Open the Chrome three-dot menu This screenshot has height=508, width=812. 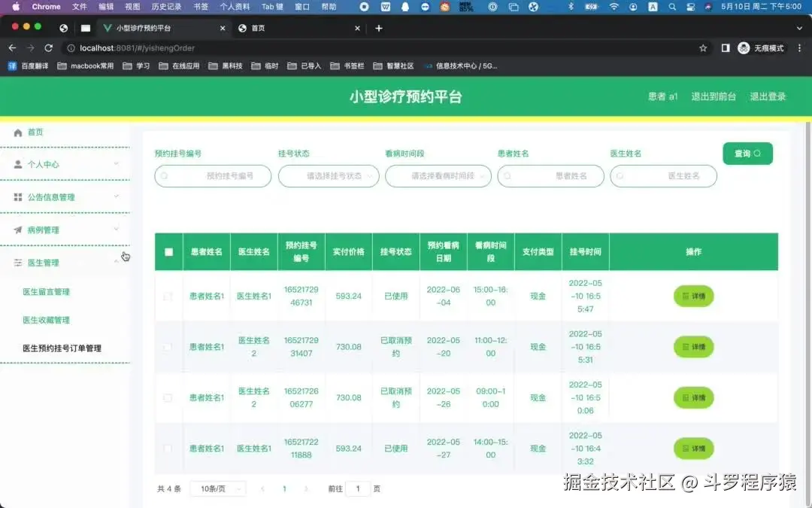(799, 48)
